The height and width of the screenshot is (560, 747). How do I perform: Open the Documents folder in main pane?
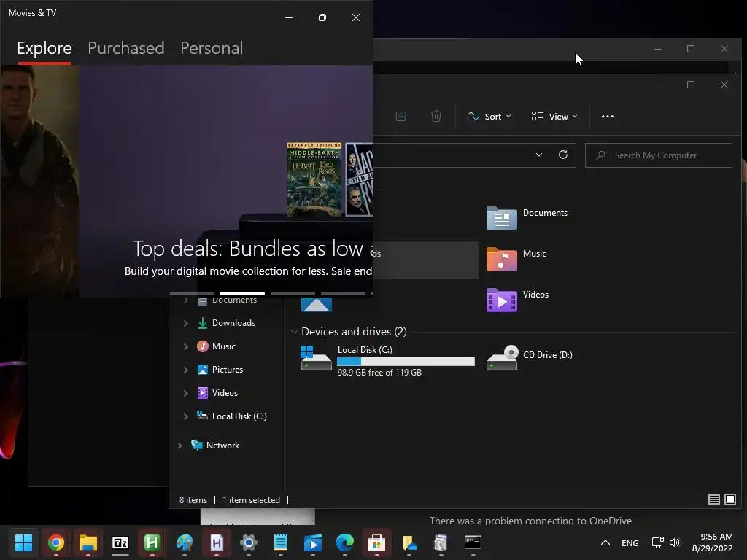tap(527, 218)
